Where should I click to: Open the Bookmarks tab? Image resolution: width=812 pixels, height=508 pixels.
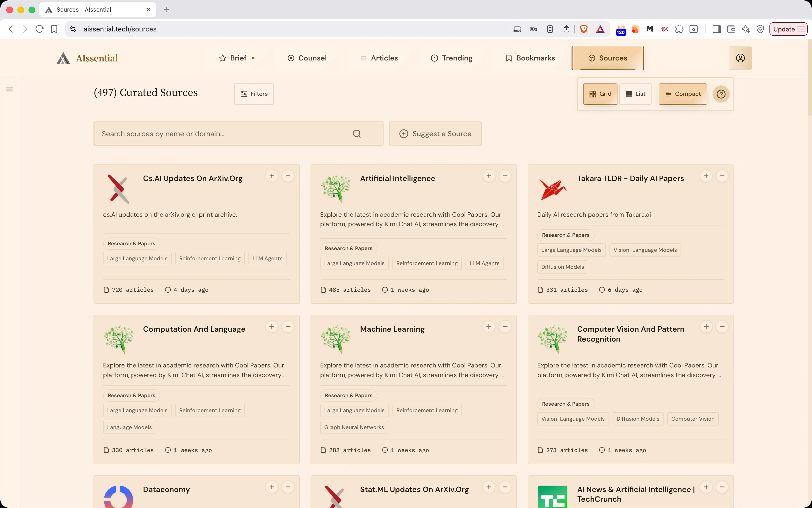[x=530, y=58]
